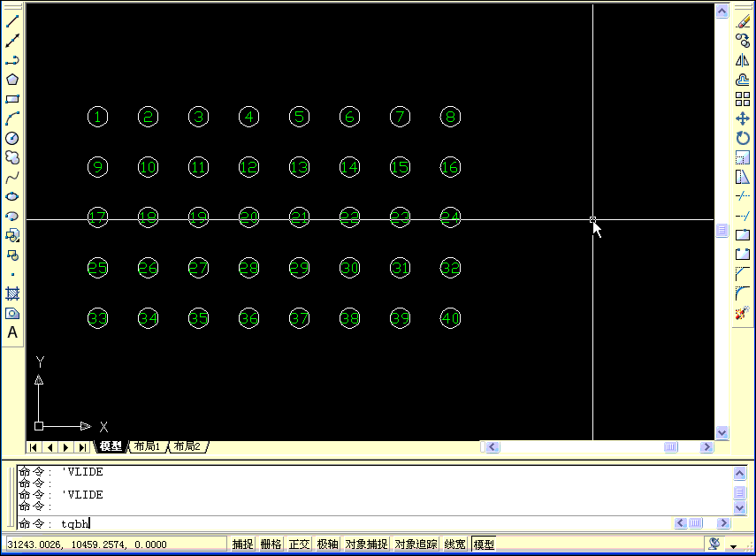This screenshot has height=556, width=756.
Task: Select the Rectangle tool
Action: coord(12,99)
